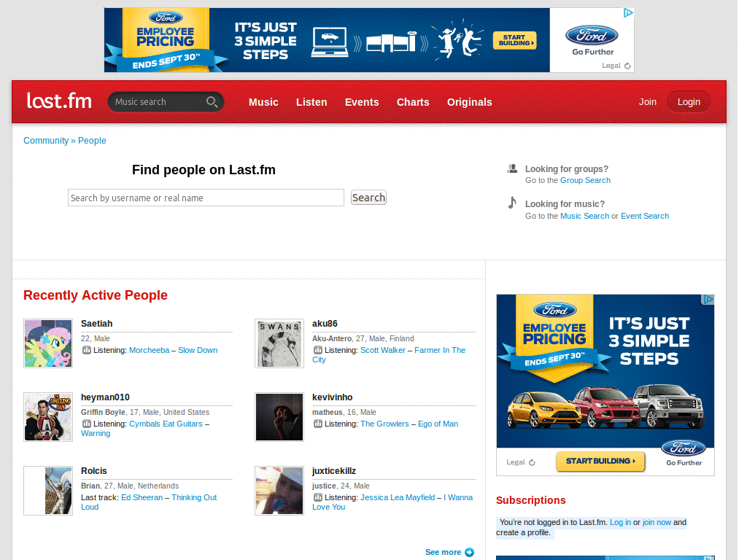Click the AdChoices icon on sidebar Ford ad
The height and width of the screenshot is (560, 747).
[708, 299]
